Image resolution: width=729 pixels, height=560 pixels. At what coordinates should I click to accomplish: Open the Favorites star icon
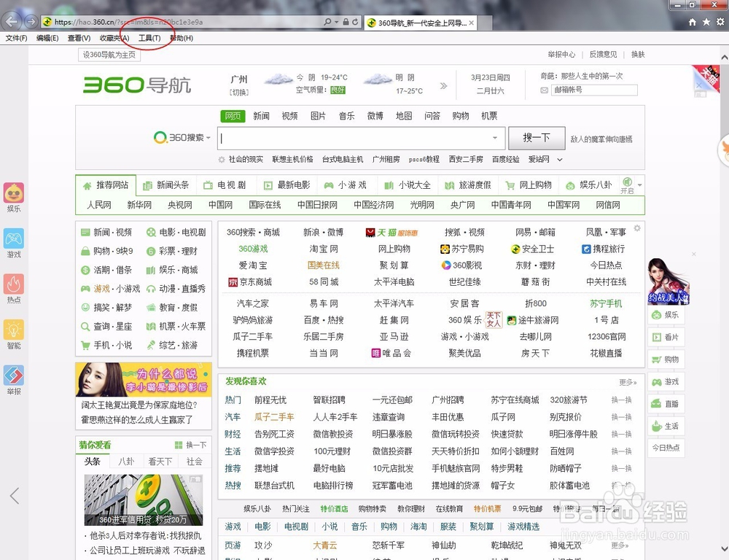pyautogui.click(x=706, y=22)
